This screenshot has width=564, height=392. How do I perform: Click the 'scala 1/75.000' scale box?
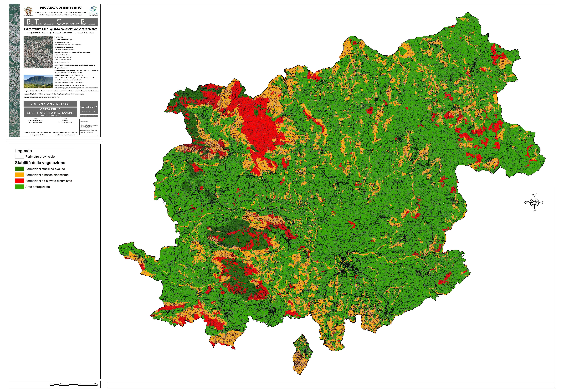[93, 116]
